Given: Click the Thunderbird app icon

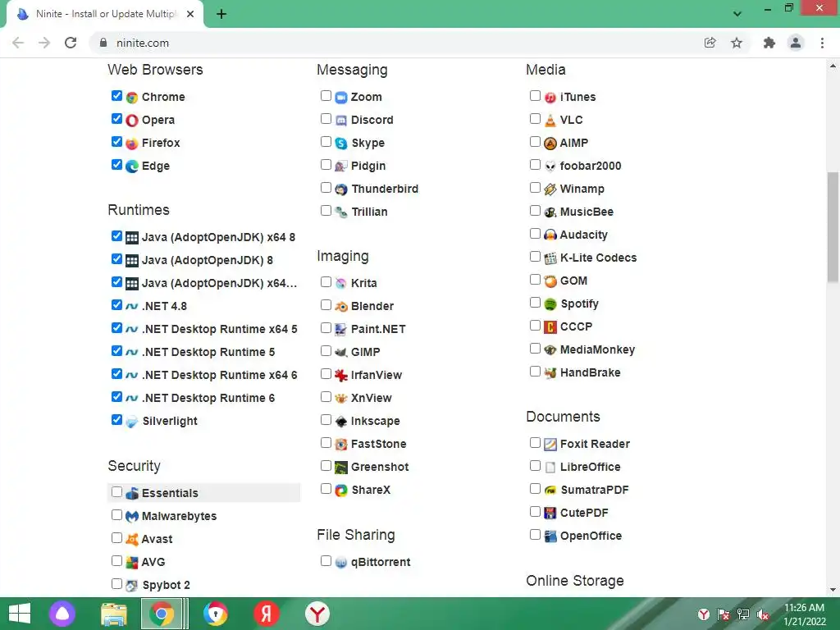Looking at the screenshot, I should [341, 189].
